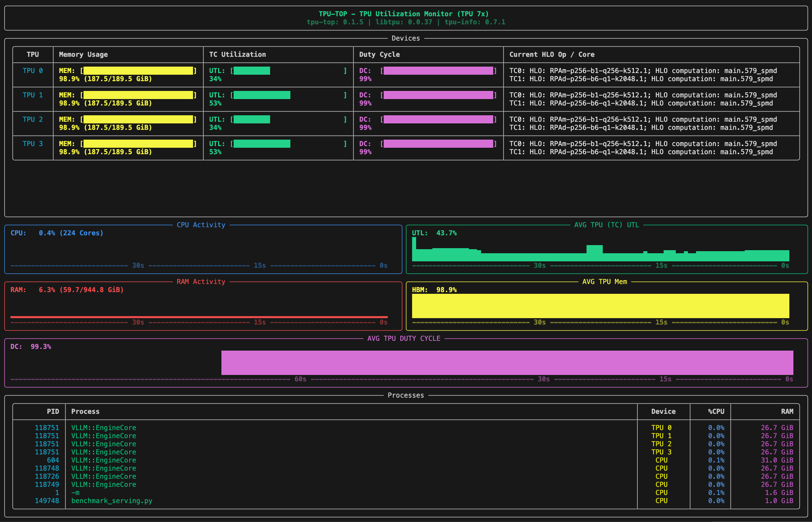This screenshot has height=522, width=812.
Task: Click the TPU-TOP title text
Action: (404, 14)
